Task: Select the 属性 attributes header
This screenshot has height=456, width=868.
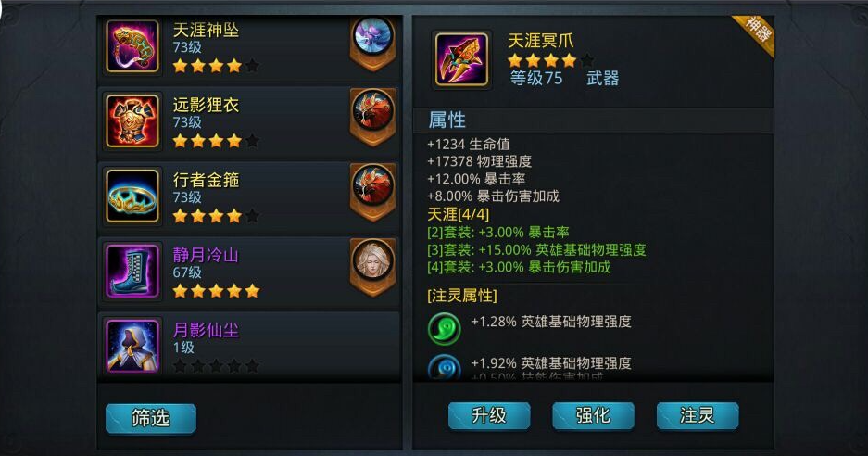Action: click(x=447, y=120)
